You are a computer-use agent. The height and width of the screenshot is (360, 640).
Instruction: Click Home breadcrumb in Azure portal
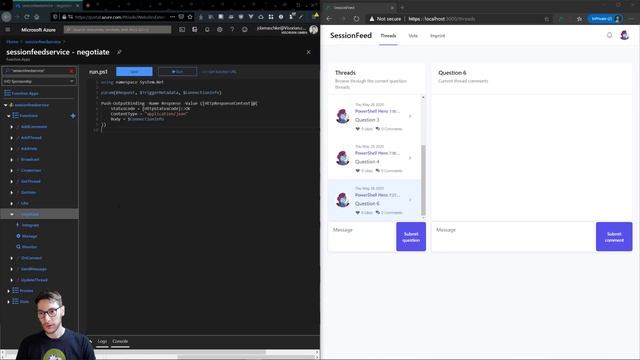pos(12,42)
